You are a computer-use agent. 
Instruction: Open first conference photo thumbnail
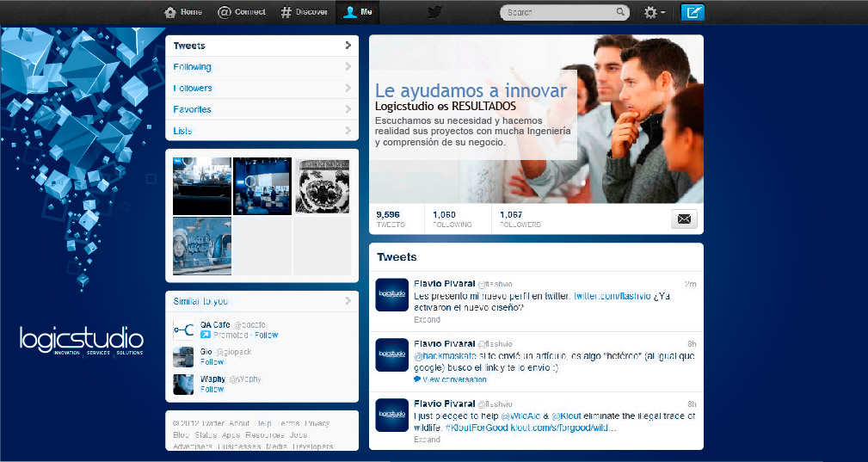pyautogui.click(x=202, y=186)
